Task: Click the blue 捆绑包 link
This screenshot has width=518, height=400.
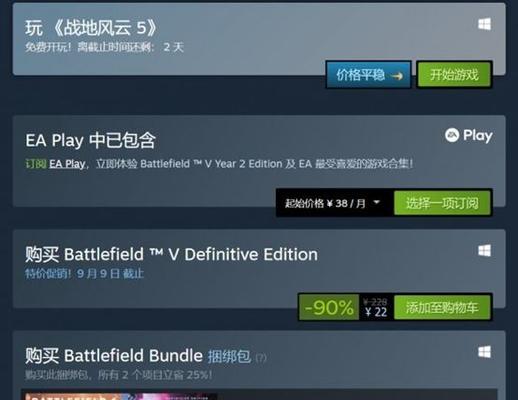Action: click(x=229, y=356)
